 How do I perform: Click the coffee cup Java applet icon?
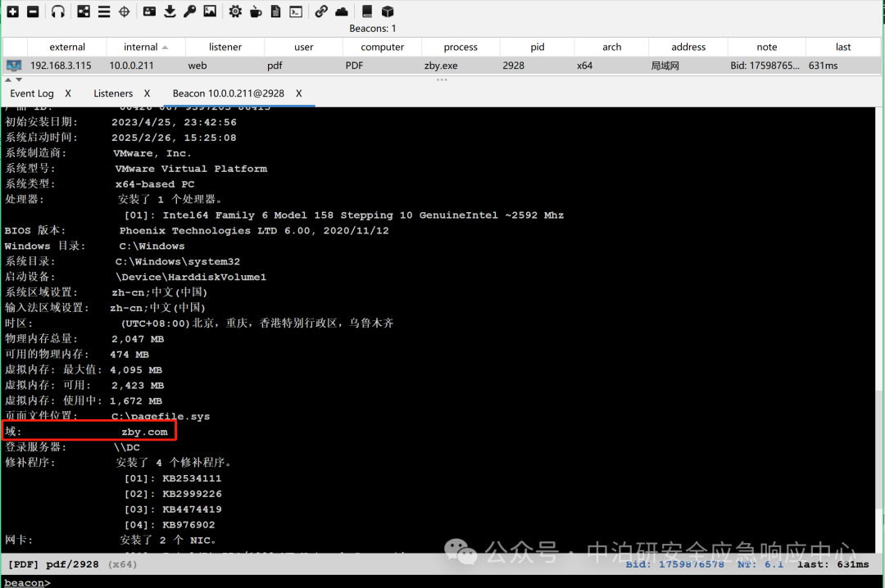pos(256,11)
